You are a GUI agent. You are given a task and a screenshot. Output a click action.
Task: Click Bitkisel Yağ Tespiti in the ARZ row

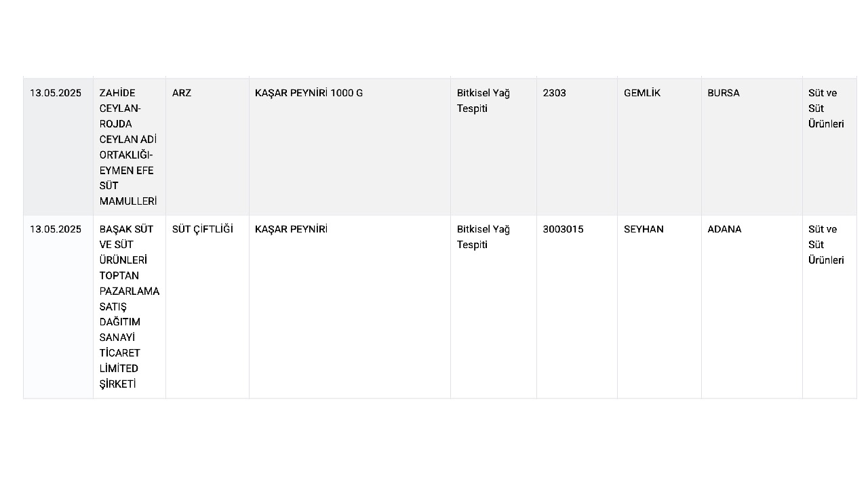(x=484, y=100)
